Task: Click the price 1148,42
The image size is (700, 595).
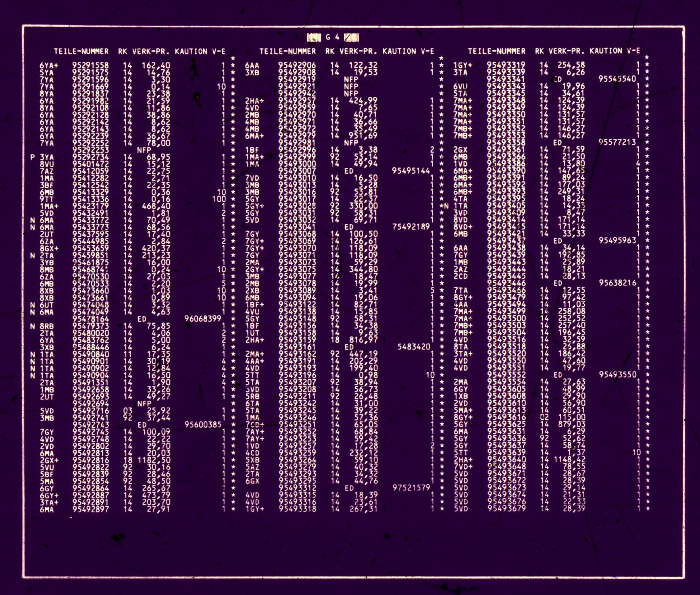Action: [569, 460]
